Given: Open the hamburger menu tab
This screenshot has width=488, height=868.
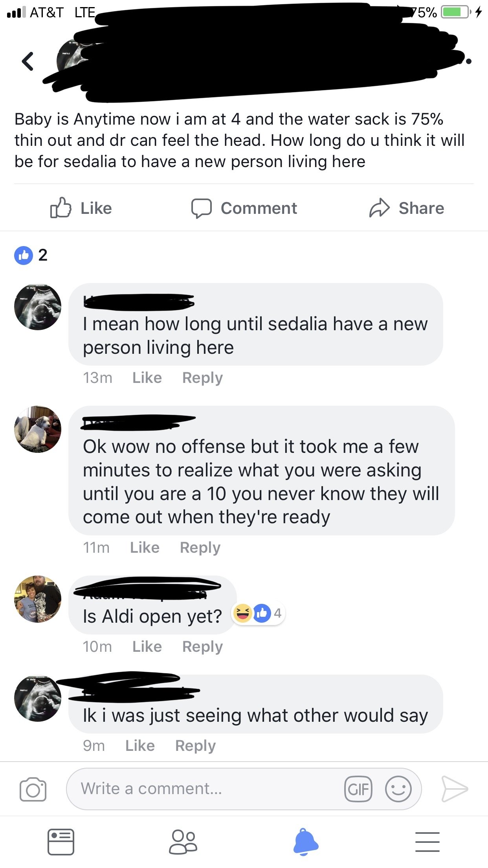Looking at the screenshot, I should (x=427, y=842).
